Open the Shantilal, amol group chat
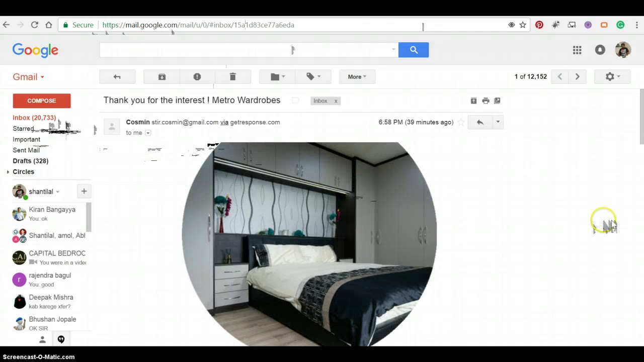 tap(49, 235)
